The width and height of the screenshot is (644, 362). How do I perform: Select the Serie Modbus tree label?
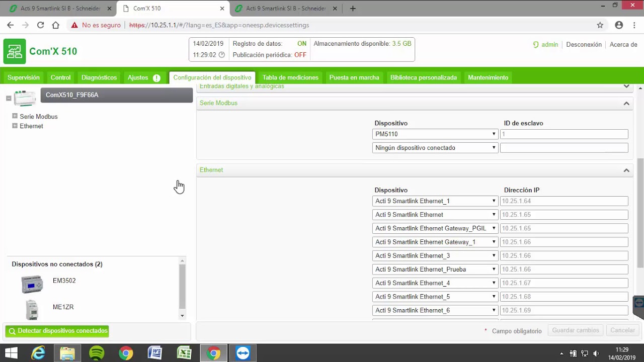click(x=39, y=117)
